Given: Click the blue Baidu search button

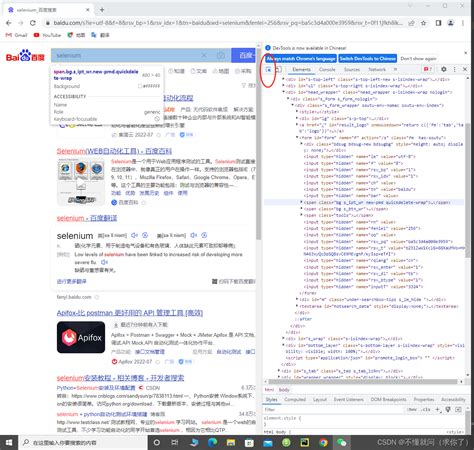Looking at the screenshot, I should click(243, 55).
